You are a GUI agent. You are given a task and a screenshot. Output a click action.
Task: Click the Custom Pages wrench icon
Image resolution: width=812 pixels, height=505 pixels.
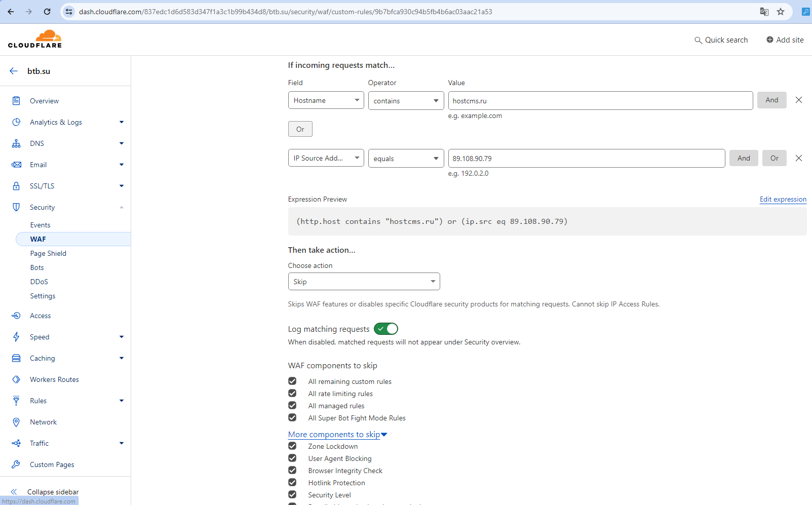(x=16, y=464)
